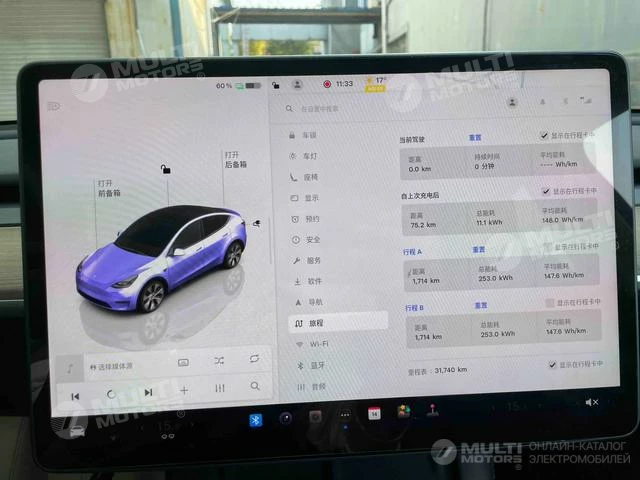Open Wi-Fi settings in sidebar
The image size is (640, 480).
[318, 344]
